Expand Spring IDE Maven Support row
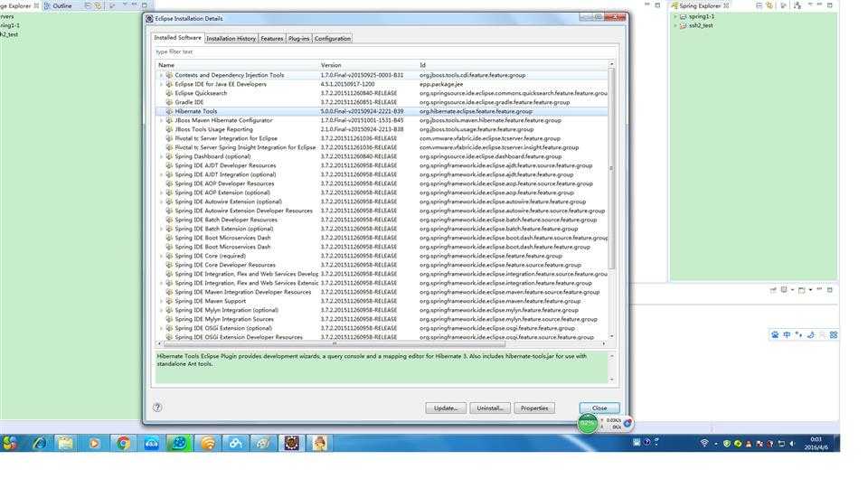Screen dimensions: 868x488 tap(162, 301)
